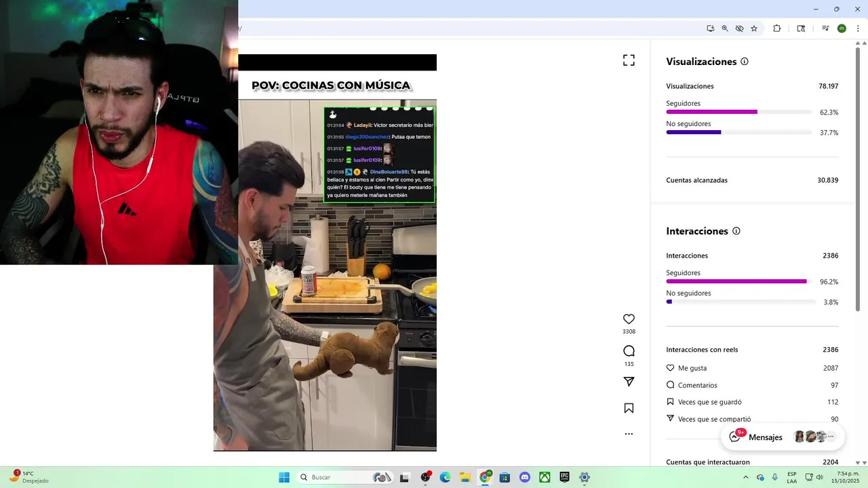
Task: Click the info icon next to Visualizaciones
Action: (x=745, y=62)
